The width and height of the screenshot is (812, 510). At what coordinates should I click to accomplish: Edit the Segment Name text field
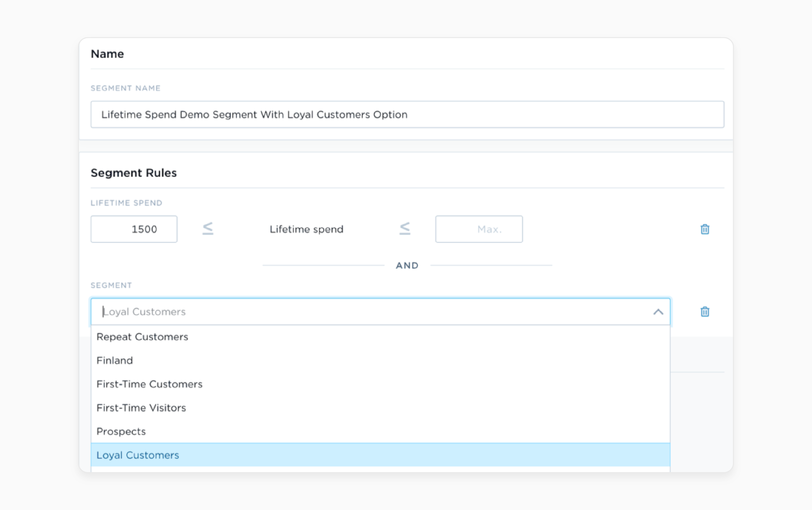tap(407, 115)
